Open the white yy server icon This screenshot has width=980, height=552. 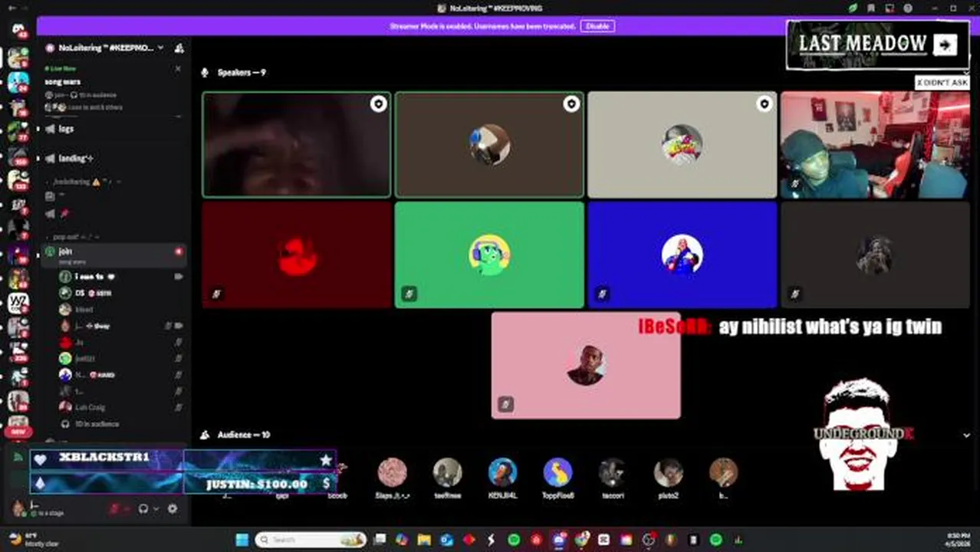(x=18, y=303)
